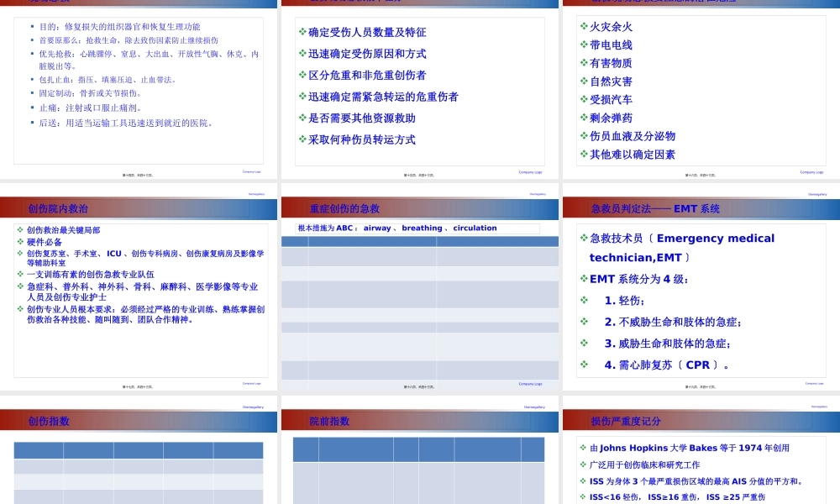The width and height of the screenshot is (840, 504).
Task: Click the blue header row of 院前指数 table
Action: coord(418,449)
